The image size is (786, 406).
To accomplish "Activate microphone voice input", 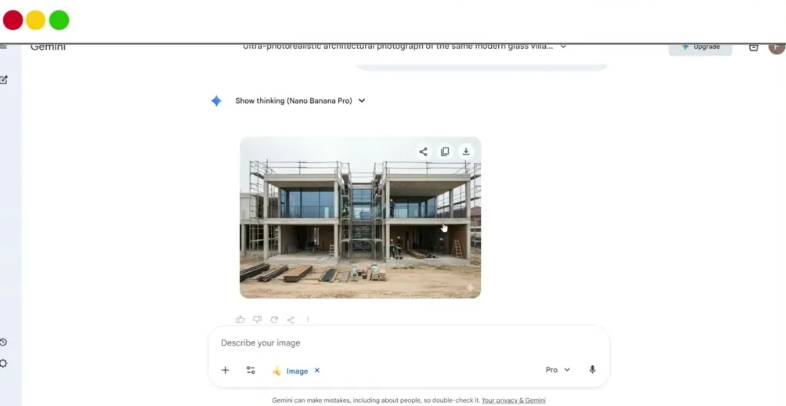I will [592, 370].
